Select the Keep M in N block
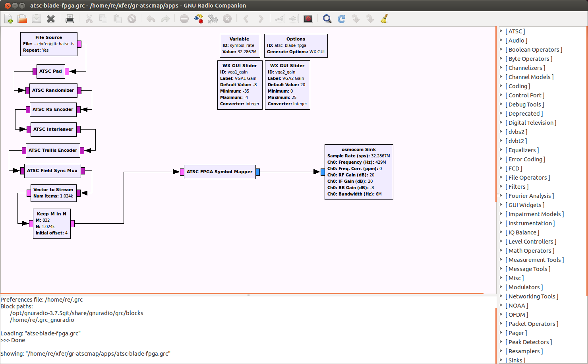The image size is (588, 364). click(52, 223)
